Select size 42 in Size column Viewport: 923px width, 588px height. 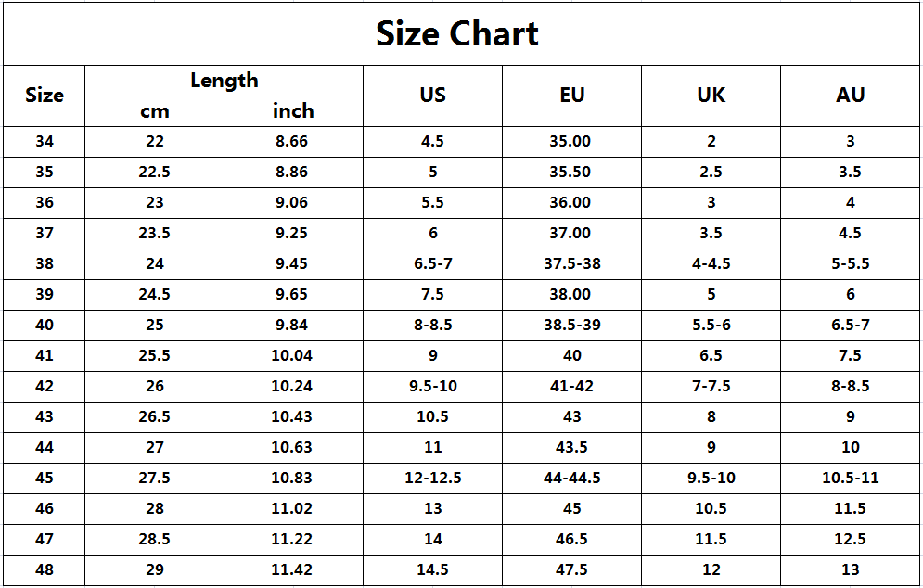[45, 386]
